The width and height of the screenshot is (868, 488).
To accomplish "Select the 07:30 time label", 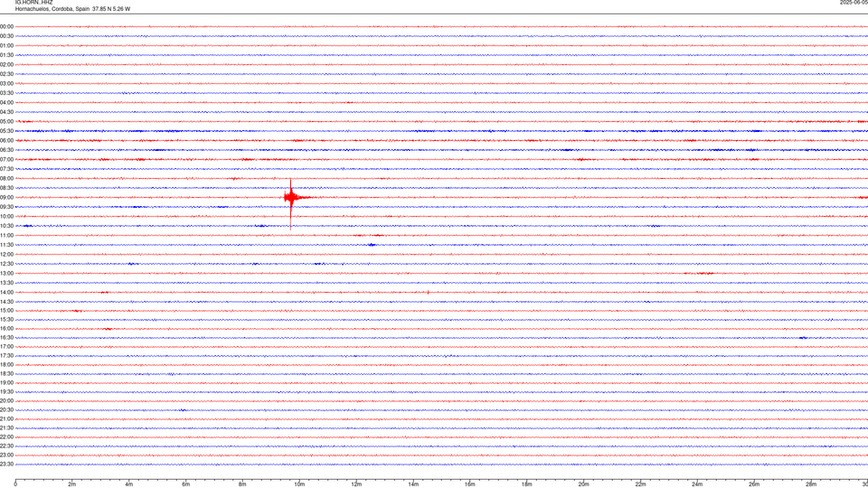I will [6, 169].
